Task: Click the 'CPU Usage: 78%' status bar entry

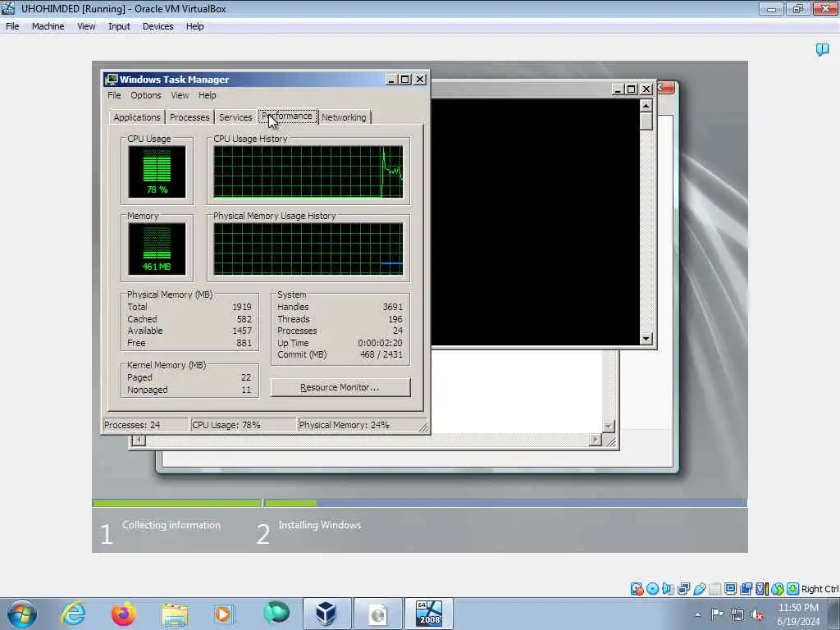Action: point(226,425)
